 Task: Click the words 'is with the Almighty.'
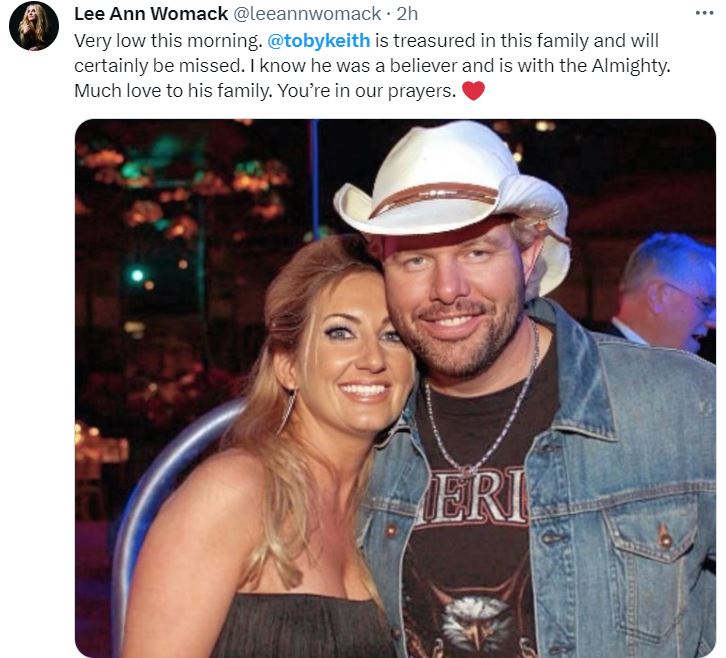pos(584,66)
